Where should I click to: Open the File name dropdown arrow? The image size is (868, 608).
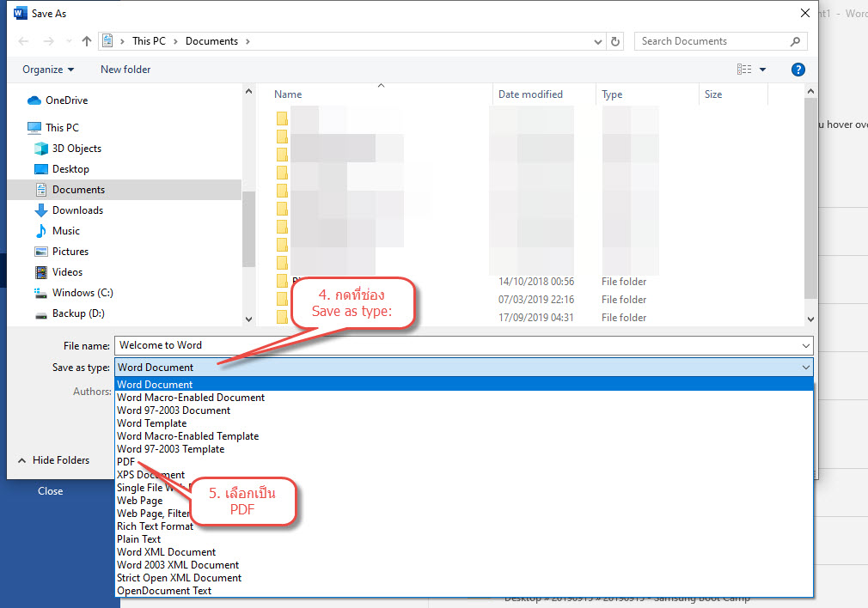coord(806,346)
